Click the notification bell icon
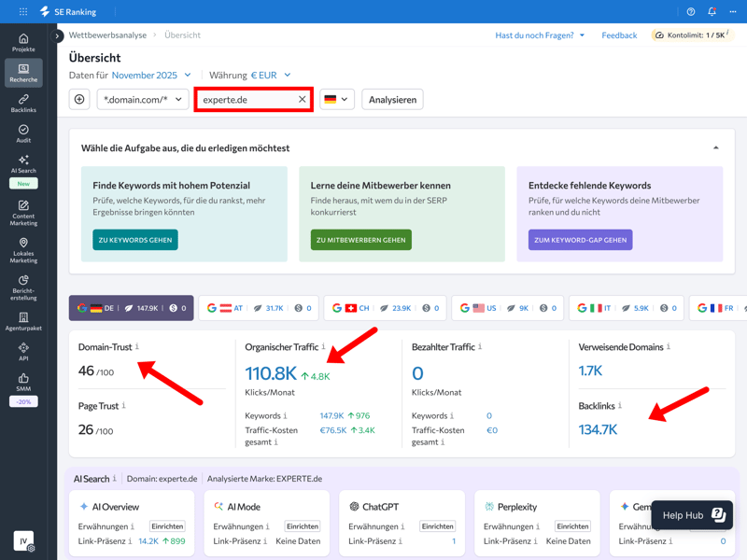This screenshot has width=747, height=560. click(x=712, y=12)
